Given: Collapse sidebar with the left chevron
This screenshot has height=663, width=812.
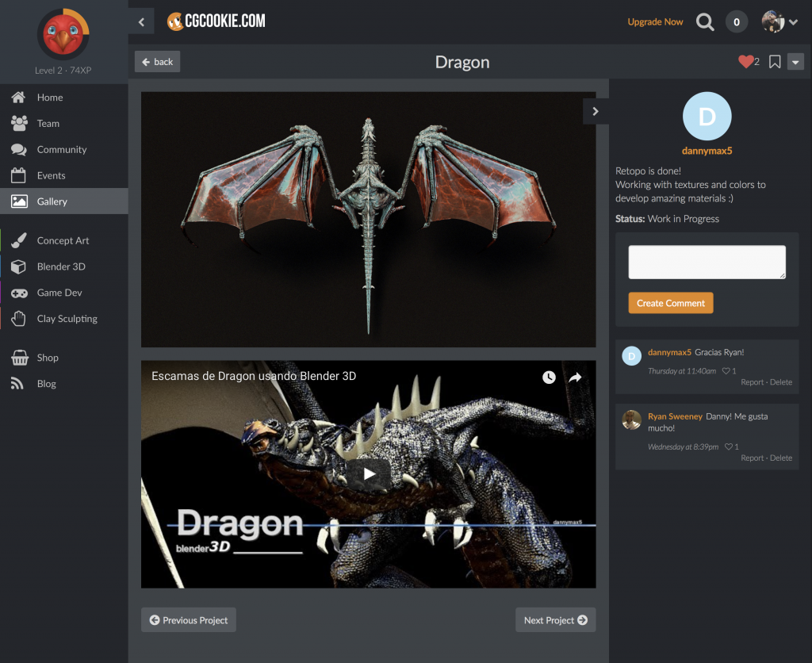Looking at the screenshot, I should point(141,21).
